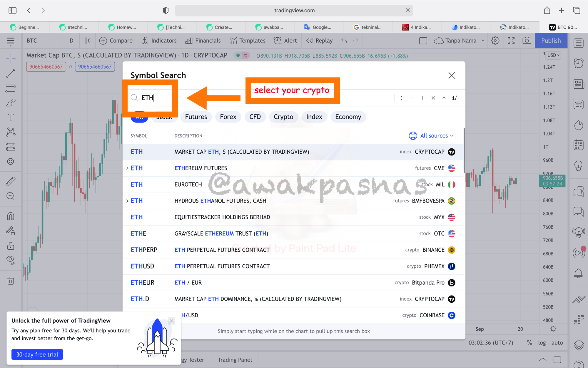Select the crosshair cursor tool
The image size is (588, 368).
tap(11, 59)
